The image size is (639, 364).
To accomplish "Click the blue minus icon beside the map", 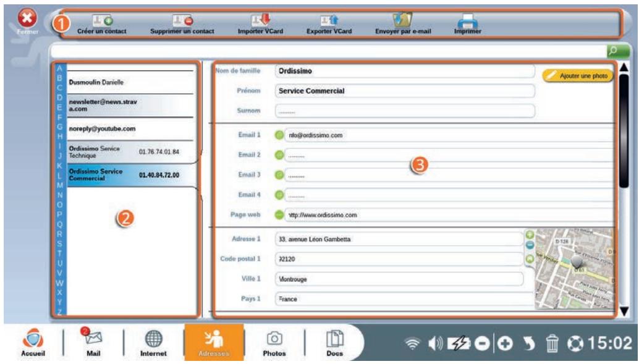I will [530, 245].
